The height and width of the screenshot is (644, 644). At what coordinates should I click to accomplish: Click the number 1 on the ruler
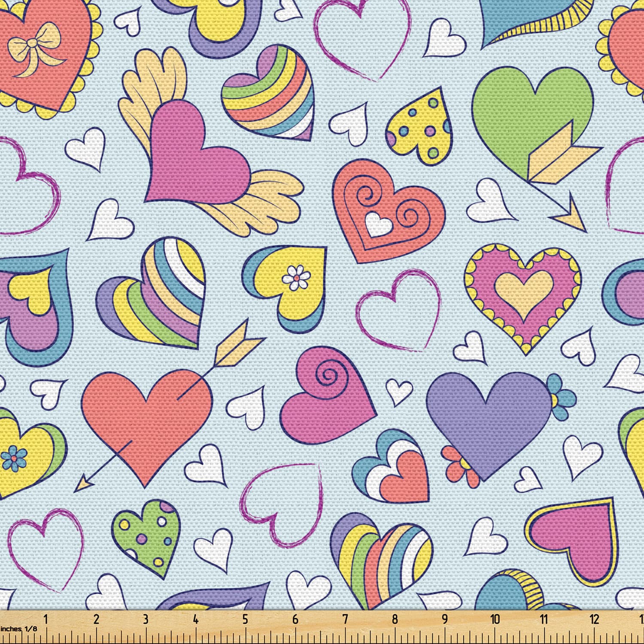click(46, 619)
